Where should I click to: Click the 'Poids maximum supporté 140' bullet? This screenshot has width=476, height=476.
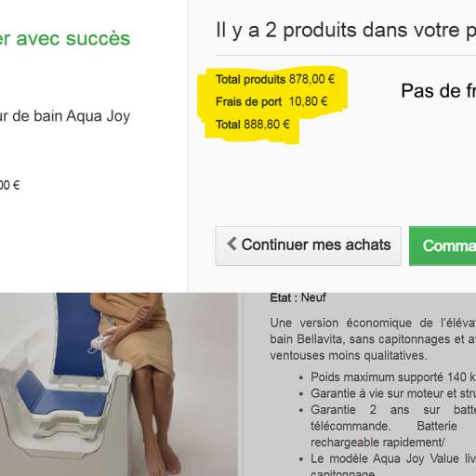click(393, 377)
